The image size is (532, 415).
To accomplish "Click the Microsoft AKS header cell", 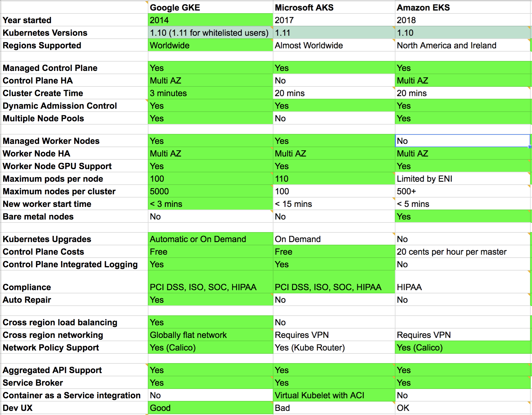I will pos(334,7).
